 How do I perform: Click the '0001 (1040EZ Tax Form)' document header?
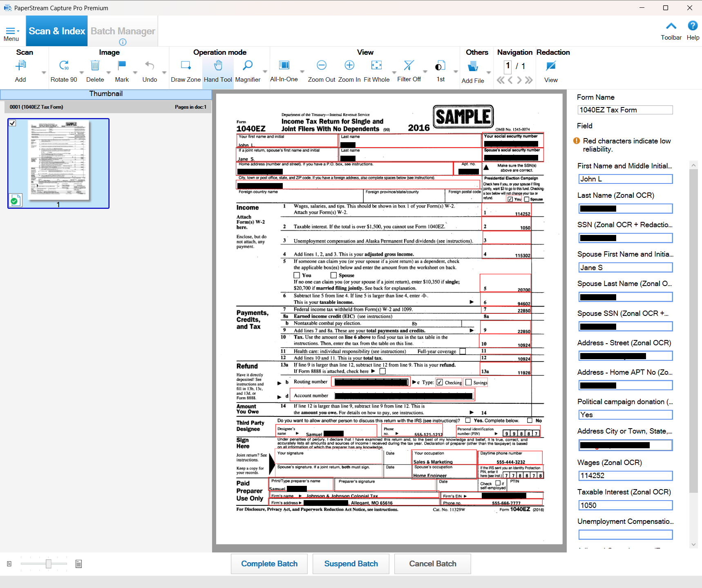(x=108, y=107)
